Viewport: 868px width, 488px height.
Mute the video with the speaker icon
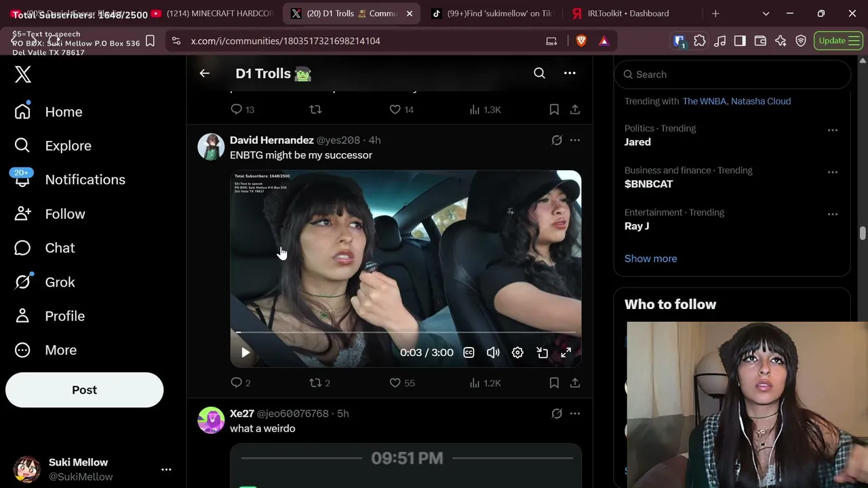pyautogui.click(x=493, y=352)
